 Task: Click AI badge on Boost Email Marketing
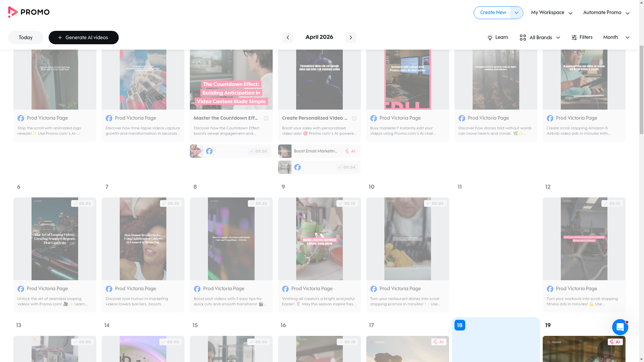(x=350, y=151)
